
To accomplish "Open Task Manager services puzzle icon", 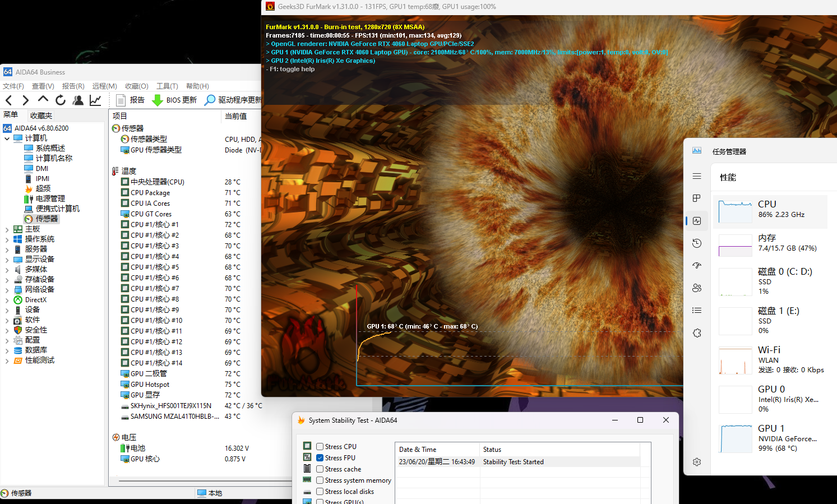I will click(x=697, y=333).
